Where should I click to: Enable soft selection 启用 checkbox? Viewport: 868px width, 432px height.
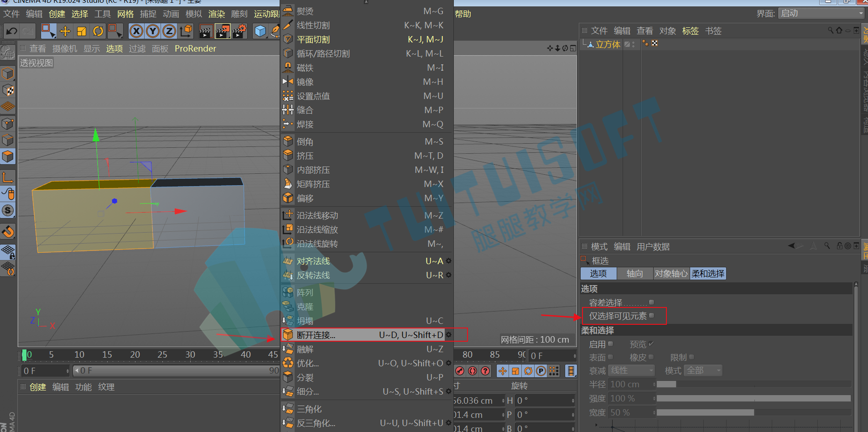pyautogui.click(x=610, y=344)
